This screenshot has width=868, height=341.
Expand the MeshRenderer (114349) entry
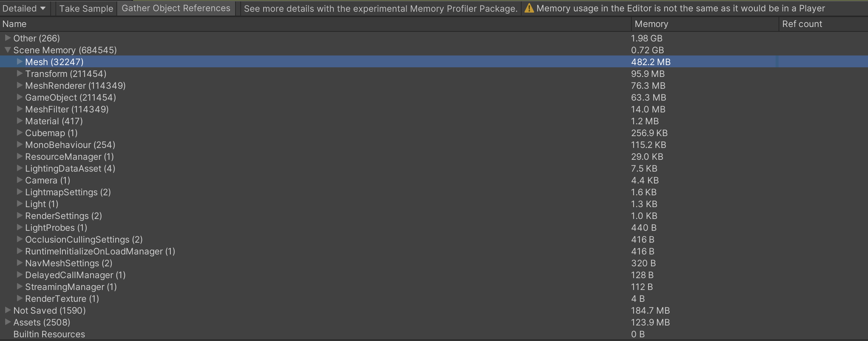coord(19,85)
